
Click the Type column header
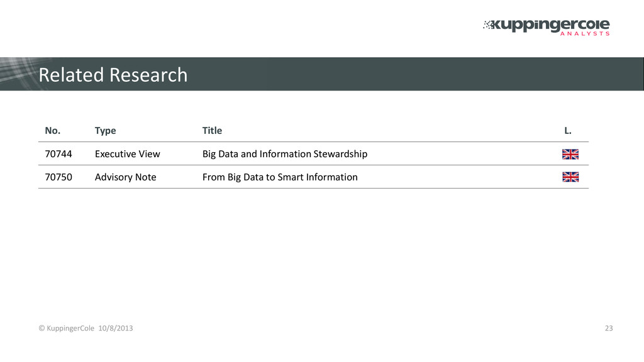pyautogui.click(x=105, y=131)
